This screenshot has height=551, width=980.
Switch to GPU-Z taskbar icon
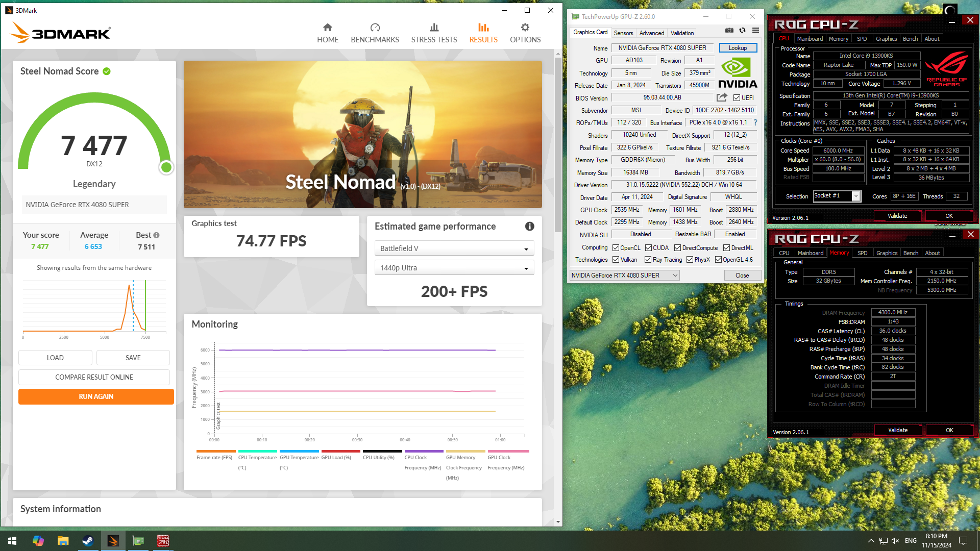[138, 541]
